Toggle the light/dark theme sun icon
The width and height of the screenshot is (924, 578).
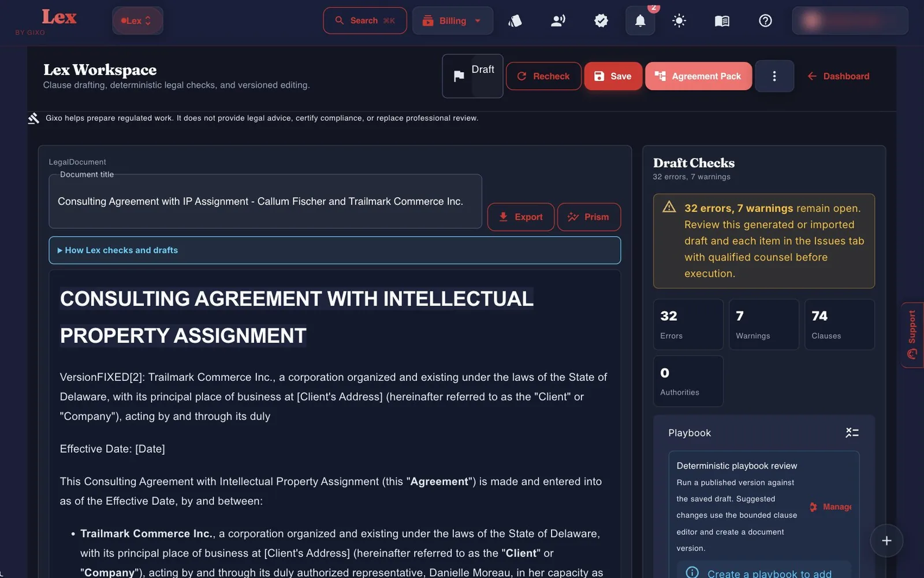tap(679, 21)
